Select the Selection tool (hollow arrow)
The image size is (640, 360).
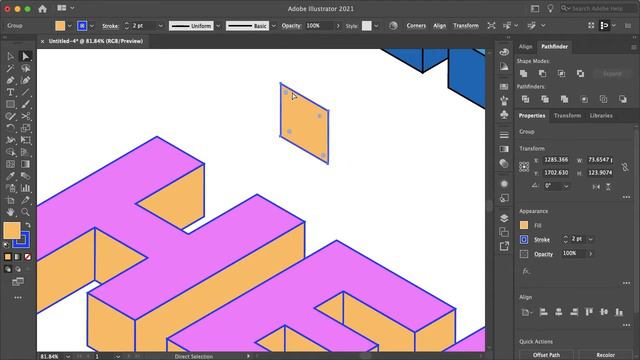coord(11,56)
